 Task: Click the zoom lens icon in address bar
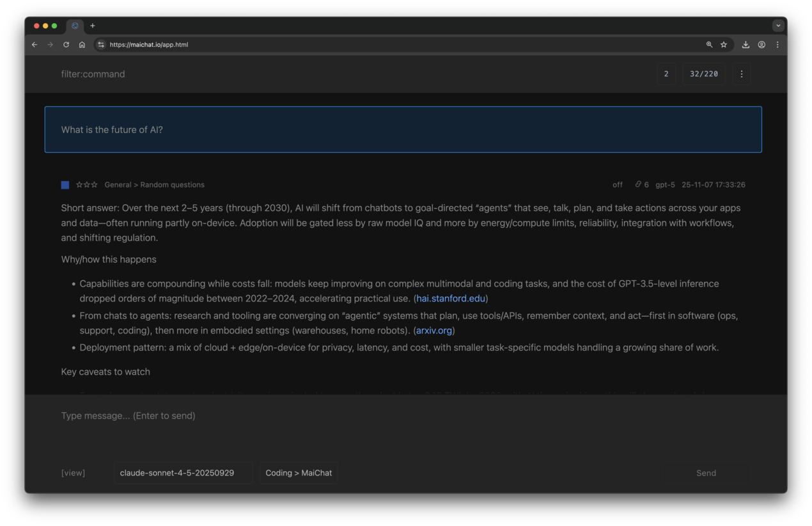709,44
